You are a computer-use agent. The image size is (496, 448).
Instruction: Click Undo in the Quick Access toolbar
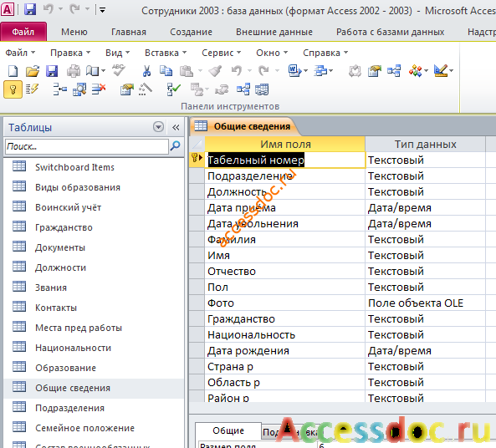point(48,10)
